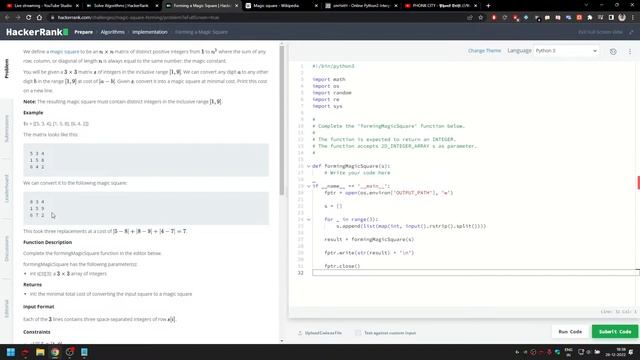Click the problem pane vertical scrollbar
Image resolution: width=640 pixels, height=360 pixels.
point(282,120)
